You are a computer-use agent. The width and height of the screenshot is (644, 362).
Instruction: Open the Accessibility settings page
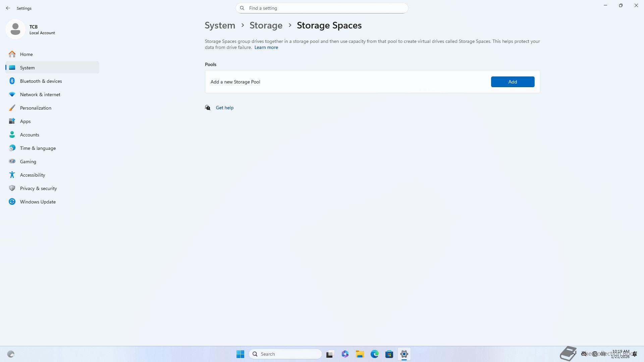[x=32, y=175]
